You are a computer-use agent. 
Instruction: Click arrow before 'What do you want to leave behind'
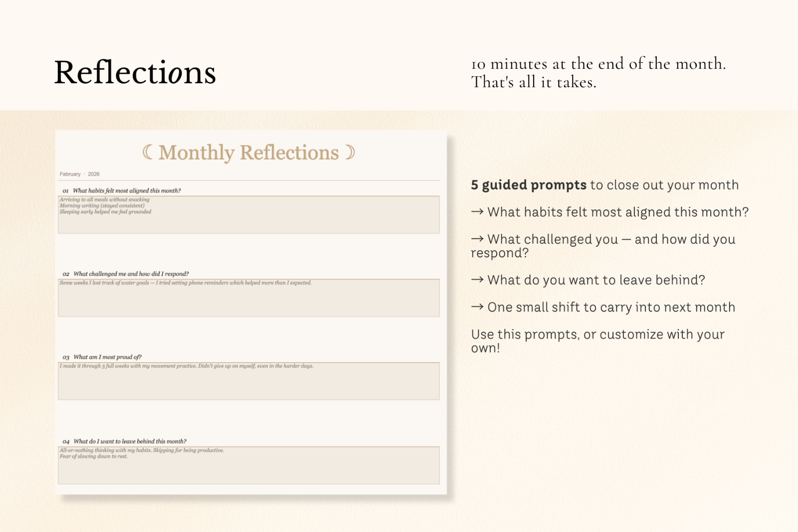point(477,280)
